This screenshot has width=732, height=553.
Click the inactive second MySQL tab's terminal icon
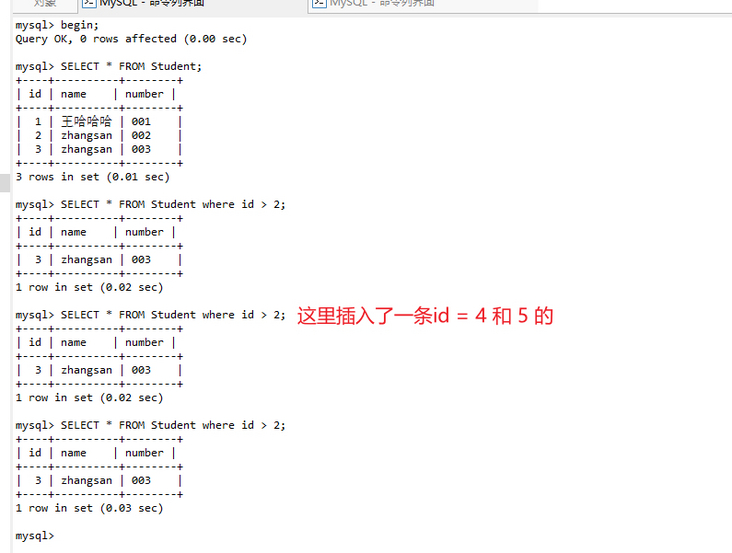pyautogui.click(x=319, y=3)
